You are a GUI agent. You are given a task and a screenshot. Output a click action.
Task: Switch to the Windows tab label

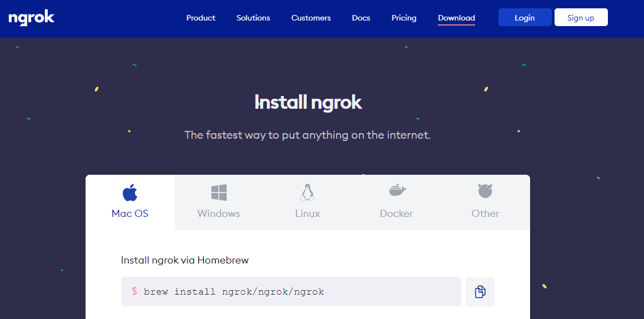click(218, 214)
